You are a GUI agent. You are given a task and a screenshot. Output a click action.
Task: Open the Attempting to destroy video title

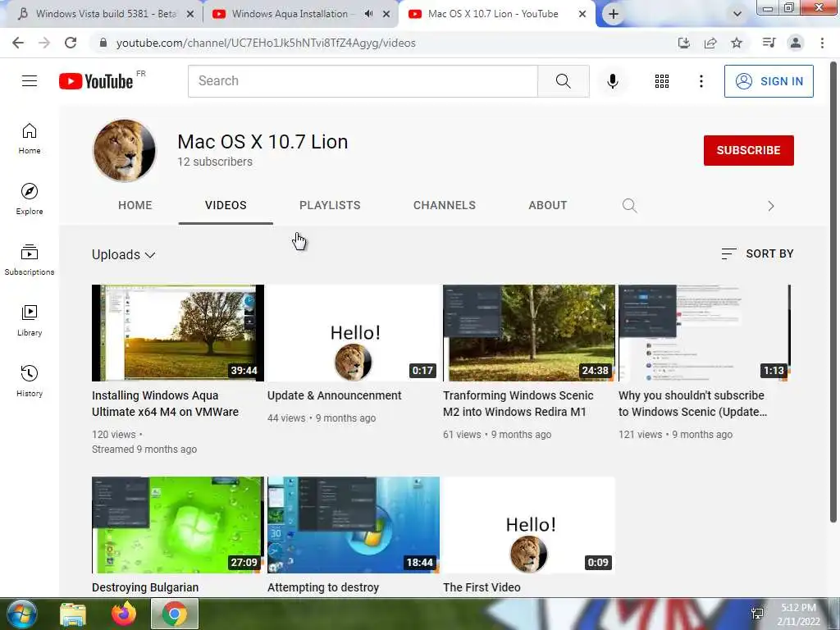[x=323, y=587]
